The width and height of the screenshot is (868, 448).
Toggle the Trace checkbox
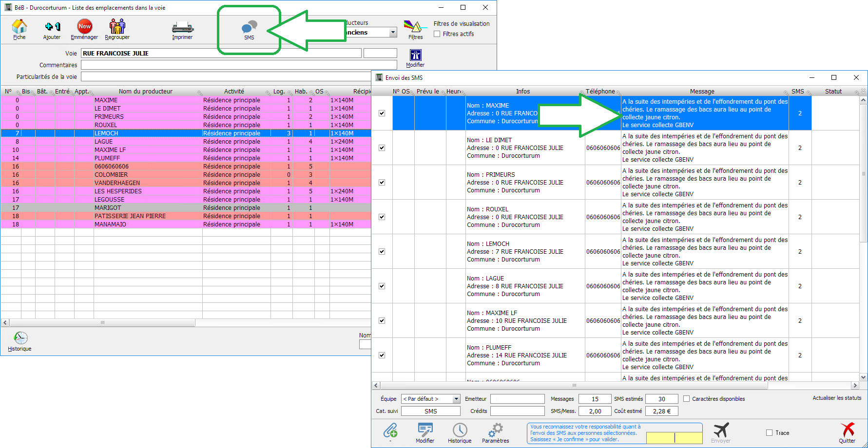click(x=770, y=433)
